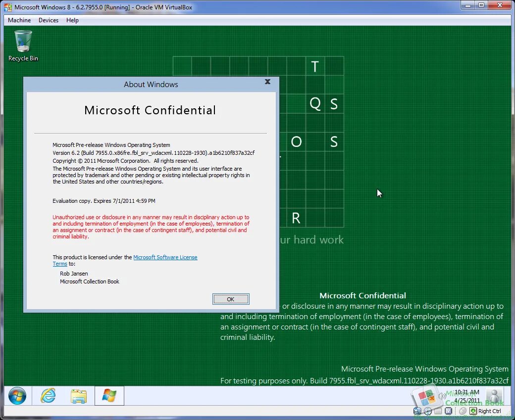This screenshot has width=515, height=420.
Task: Click the 'For testing purposes only' desktop watermark text
Action: tap(364, 380)
